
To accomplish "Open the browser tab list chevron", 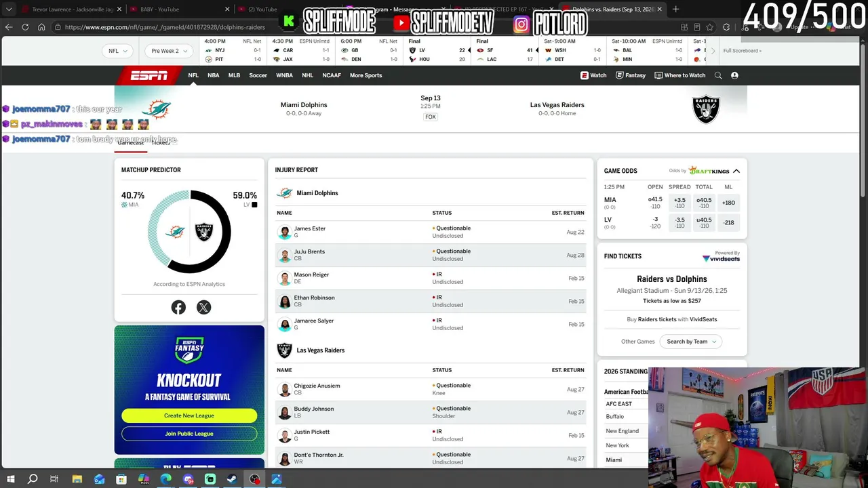I will [9, 9].
